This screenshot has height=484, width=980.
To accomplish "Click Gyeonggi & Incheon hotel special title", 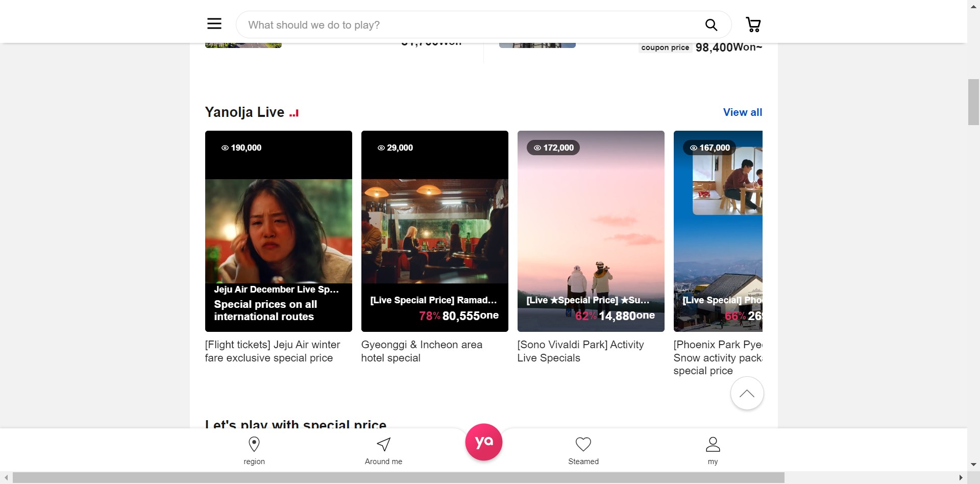I will (422, 351).
